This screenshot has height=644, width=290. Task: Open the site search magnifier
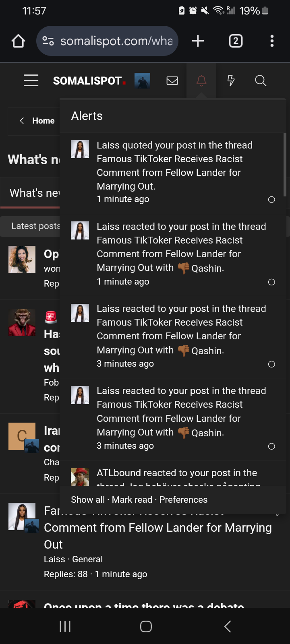[x=261, y=81]
